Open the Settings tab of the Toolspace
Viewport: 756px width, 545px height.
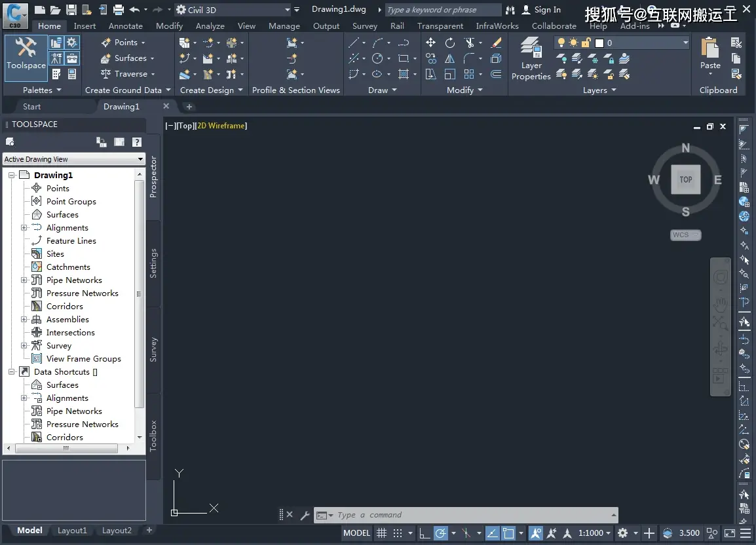pyautogui.click(x=153, y=263)
